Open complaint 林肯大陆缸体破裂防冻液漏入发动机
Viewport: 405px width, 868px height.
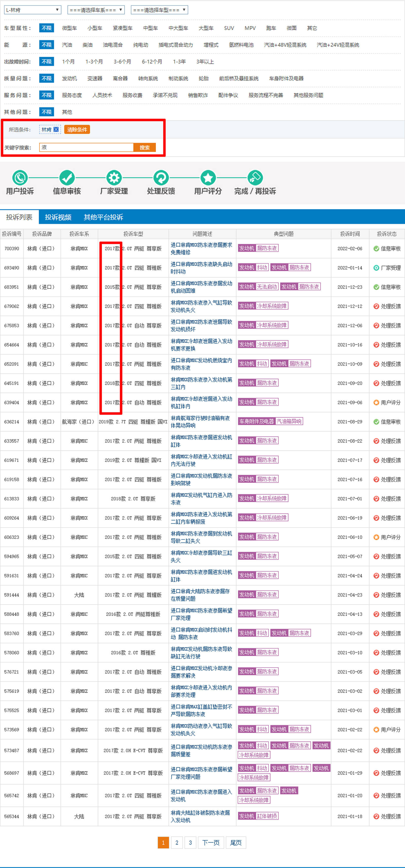[x=200, y=816]
